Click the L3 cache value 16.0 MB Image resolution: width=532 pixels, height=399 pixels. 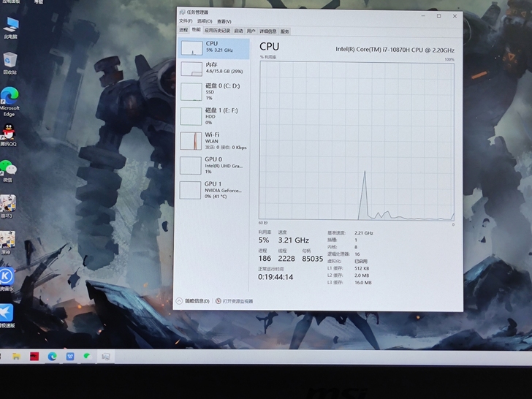pyautogui.click(x=363, y=282)
